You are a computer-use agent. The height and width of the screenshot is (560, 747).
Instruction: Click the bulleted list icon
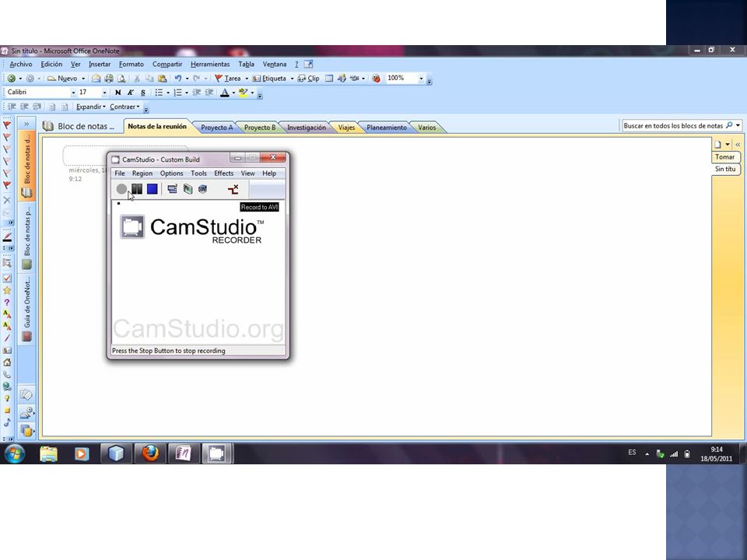[159, 93]
